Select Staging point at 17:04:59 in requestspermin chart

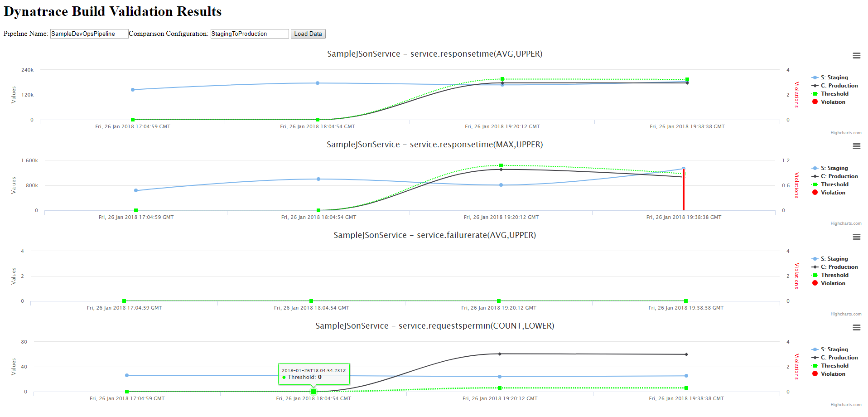pos(127,375)
